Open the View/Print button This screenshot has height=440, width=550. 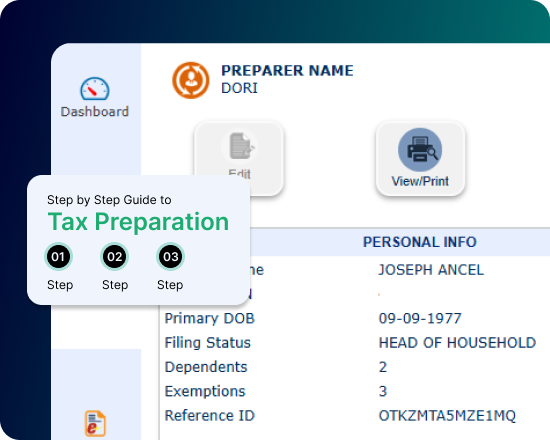[x=420, y=159]
